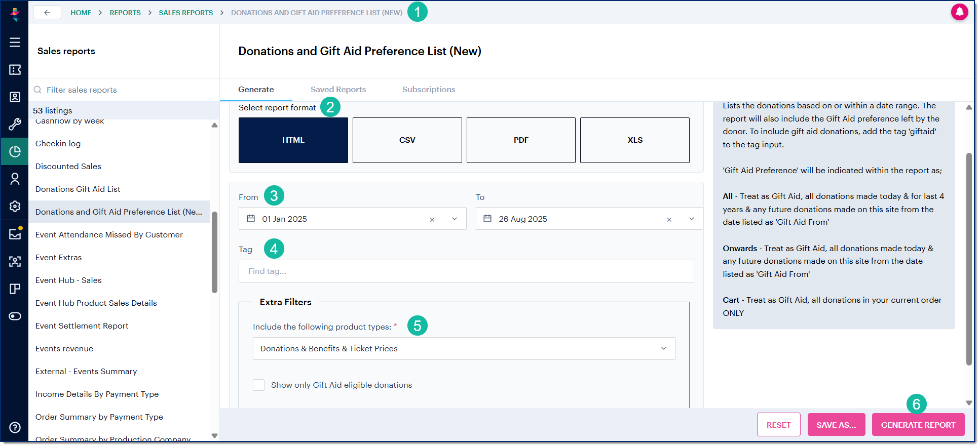Screen dimensions: 980x447
Task: Open the inbox icon with notification dot
Action: point(15,233)
